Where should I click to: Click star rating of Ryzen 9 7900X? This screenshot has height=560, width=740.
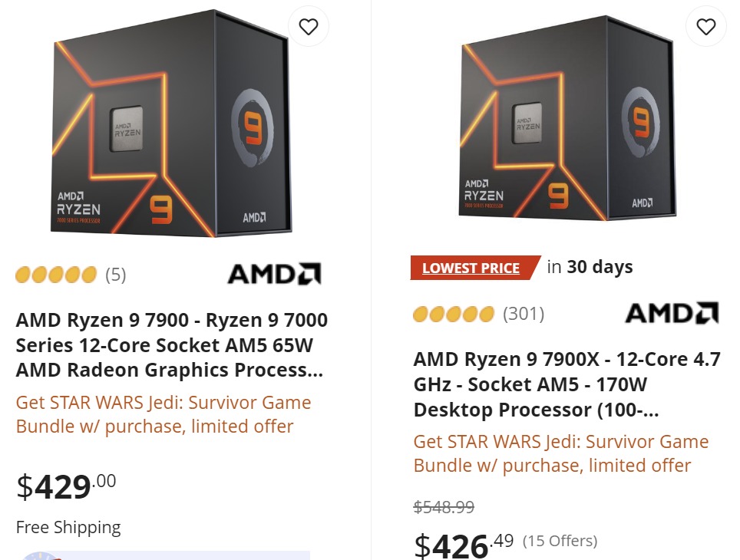point(454,314)
